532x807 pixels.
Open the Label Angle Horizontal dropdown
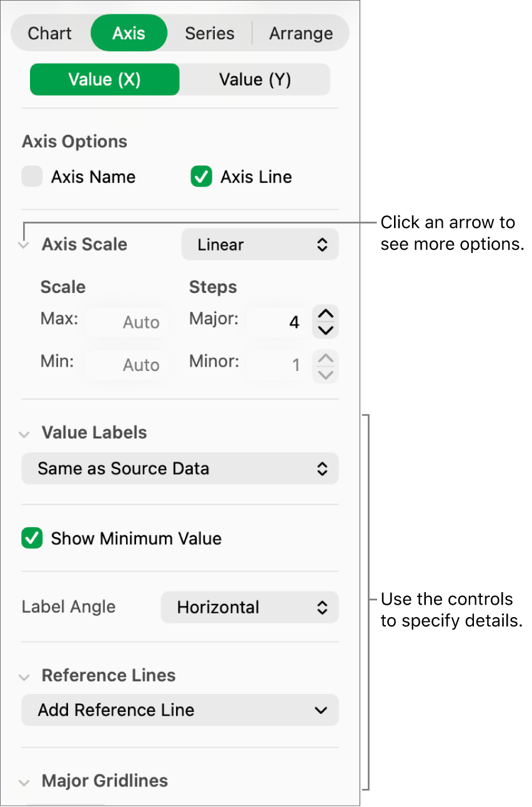click(x=250, y=607)
